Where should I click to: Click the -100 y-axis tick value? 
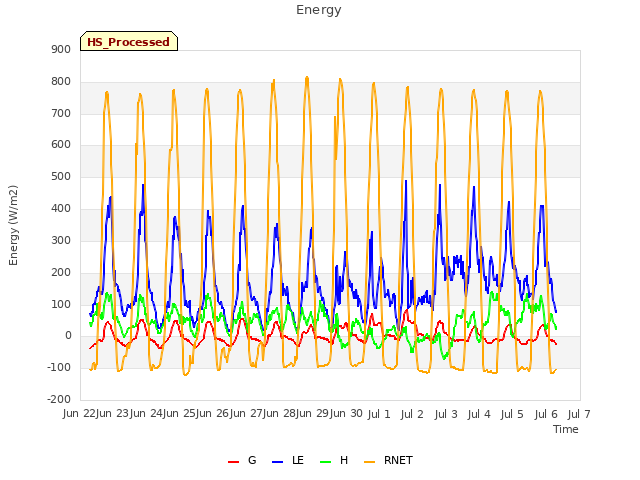click(59, 367)
